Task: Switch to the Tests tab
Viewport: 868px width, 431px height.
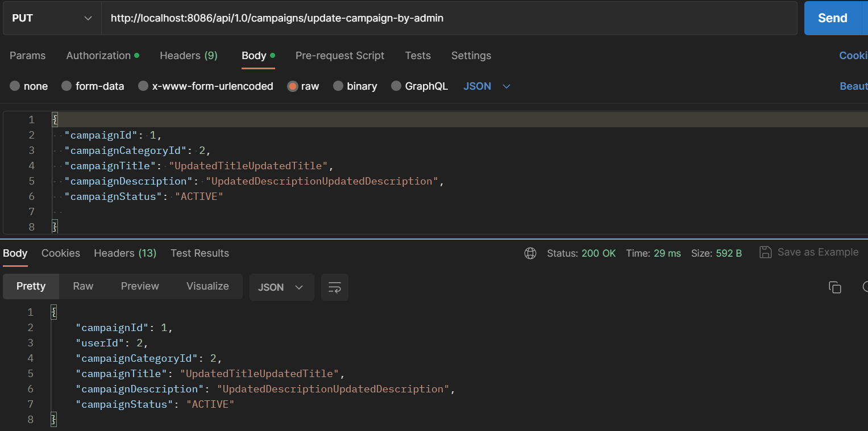Action: click(418, 56)
